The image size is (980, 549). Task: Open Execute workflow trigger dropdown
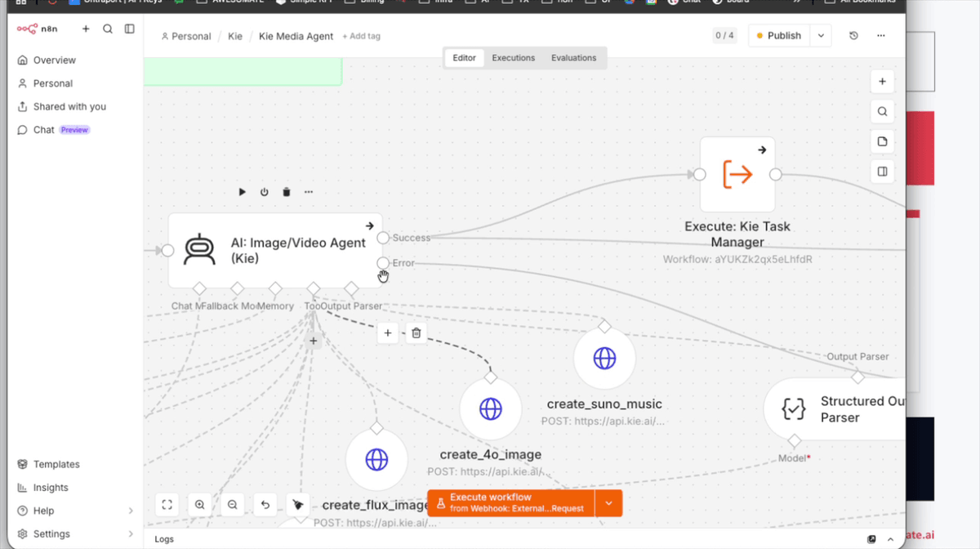click(x=608, y=502)
